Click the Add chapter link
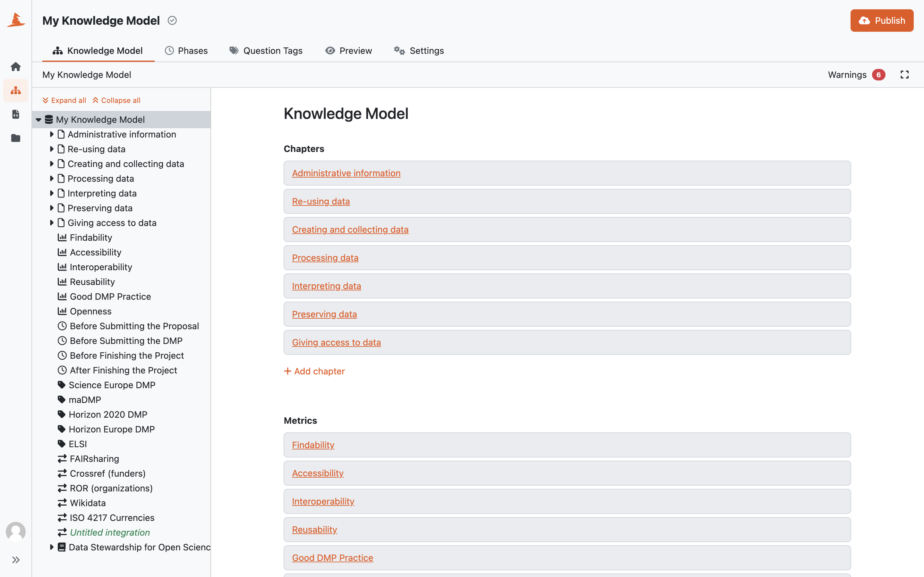Screen dimensions: 924x577 click(314, 371)
